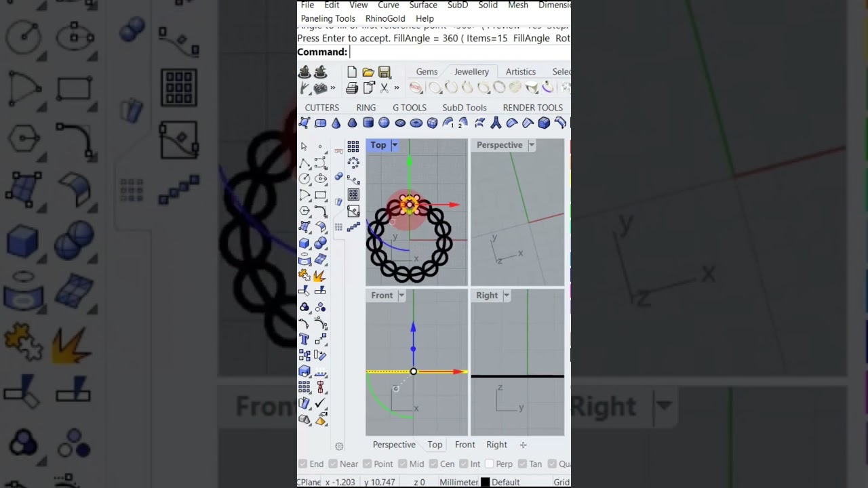This screenshot has width=868, height=488.
Task: Open the Right viewport dropdown arrow
Action: 507,296
